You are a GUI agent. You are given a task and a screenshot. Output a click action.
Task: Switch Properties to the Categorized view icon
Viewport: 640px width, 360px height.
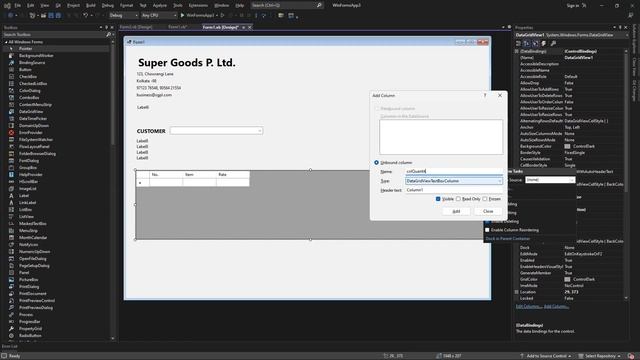pyautogui.click(x=518, y=43)
